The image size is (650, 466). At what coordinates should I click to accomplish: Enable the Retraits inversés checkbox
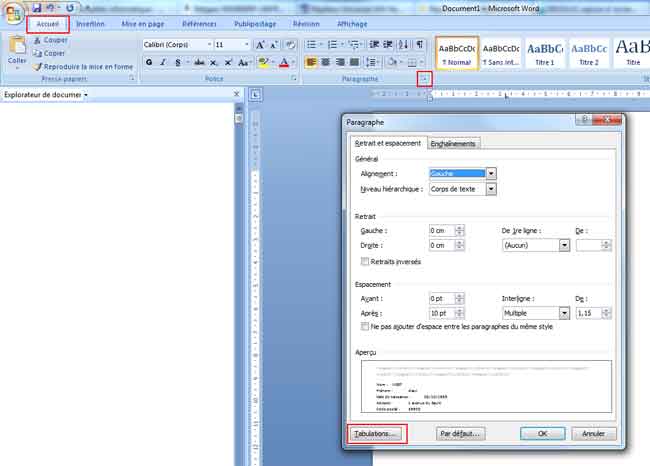365,262
